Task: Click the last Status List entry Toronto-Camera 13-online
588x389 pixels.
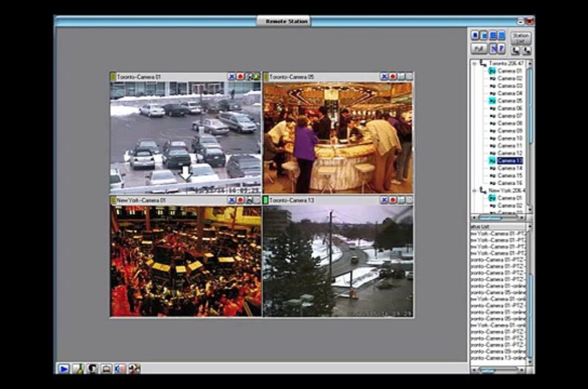Action: coord(498,358)
